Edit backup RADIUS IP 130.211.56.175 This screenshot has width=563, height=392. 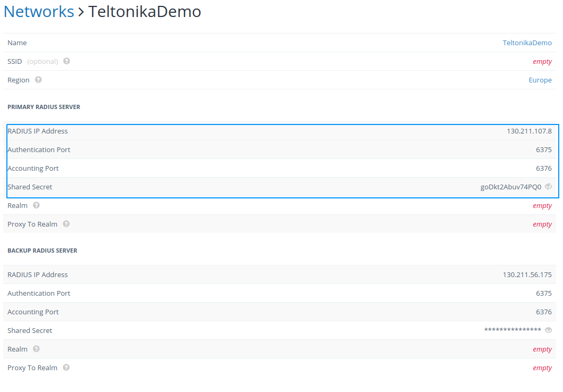click(527, 275)
